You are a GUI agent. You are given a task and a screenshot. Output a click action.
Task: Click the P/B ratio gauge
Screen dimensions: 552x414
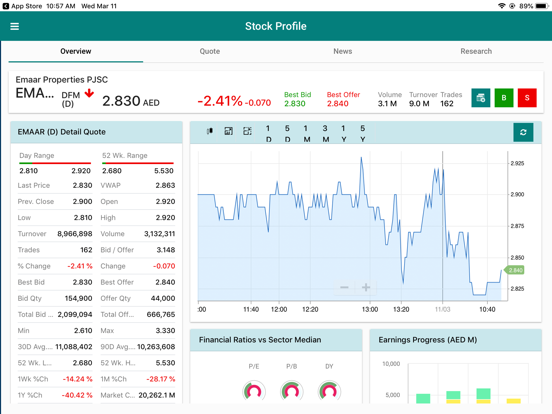pyautogui.click(x=291, y=391)
